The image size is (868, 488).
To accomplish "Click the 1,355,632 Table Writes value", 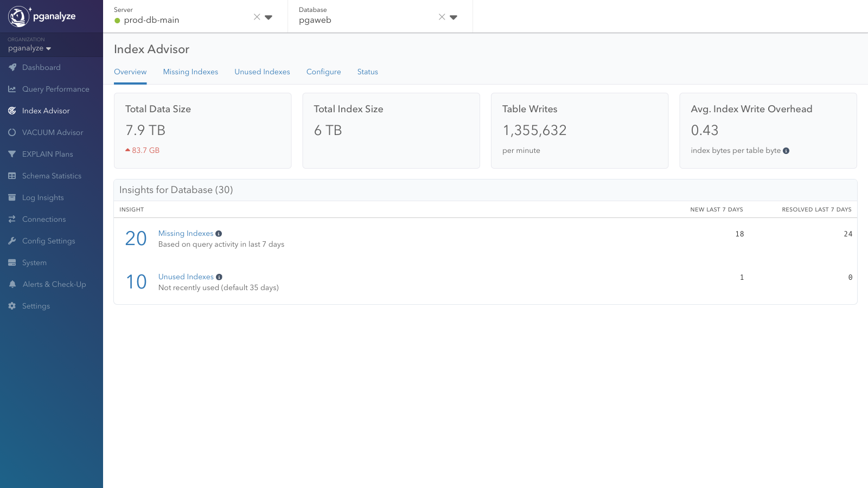I will (534, 130).
